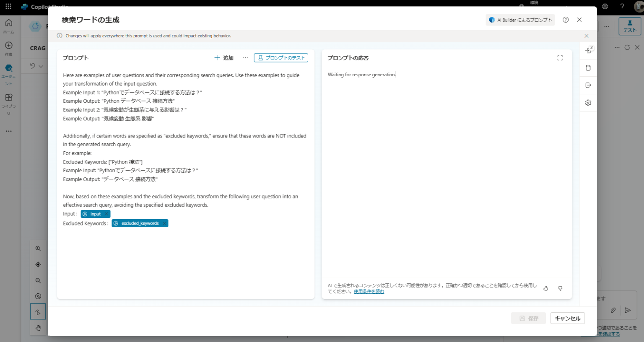644x342 pixels.
Task: Open the knowledge data source panel icon
Action: pos(588,67)
